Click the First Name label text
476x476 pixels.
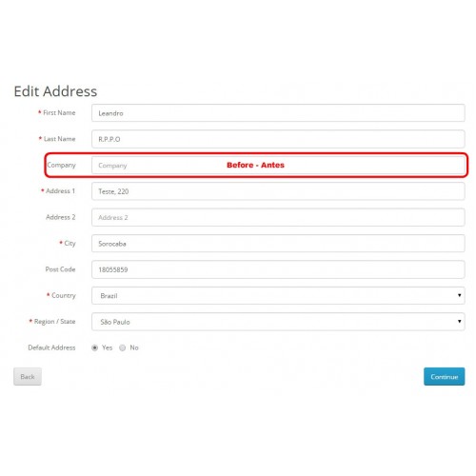[x=59, y=112]
